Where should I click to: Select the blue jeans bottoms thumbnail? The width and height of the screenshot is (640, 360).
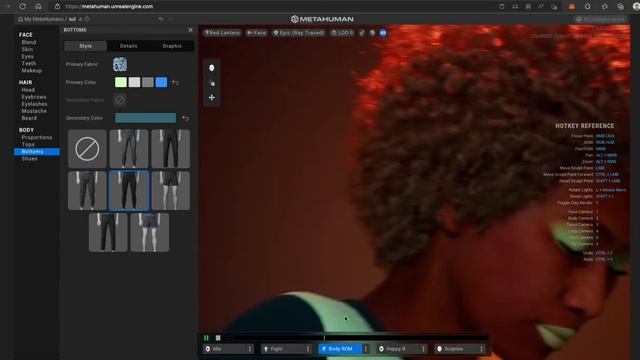[x=129, y=149]
